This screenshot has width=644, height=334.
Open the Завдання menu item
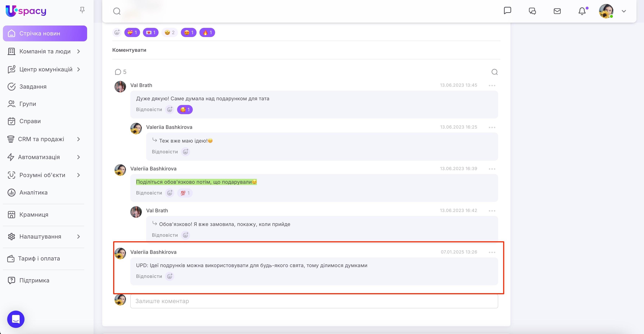(33, 87)
